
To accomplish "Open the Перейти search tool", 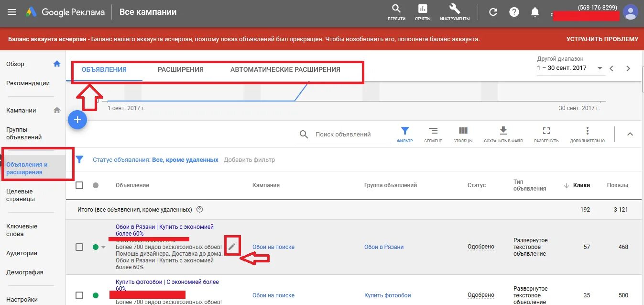I will [x=396, y=12].
